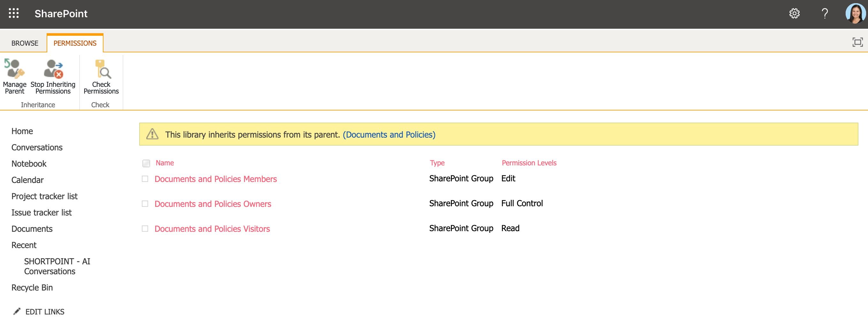Click the Help question mark icon

pyautogui.click(x=825, y=13)
